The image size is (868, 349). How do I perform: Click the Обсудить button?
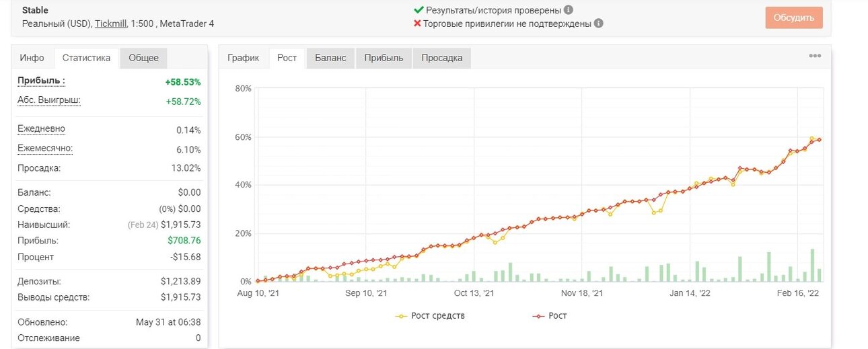[x=794, y=17]
